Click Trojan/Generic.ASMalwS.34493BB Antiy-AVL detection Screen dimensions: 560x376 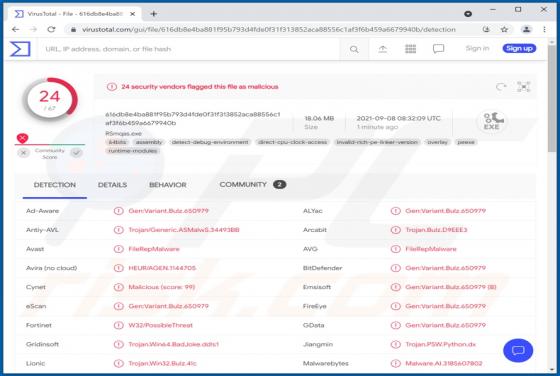click(x=184, y=230)
